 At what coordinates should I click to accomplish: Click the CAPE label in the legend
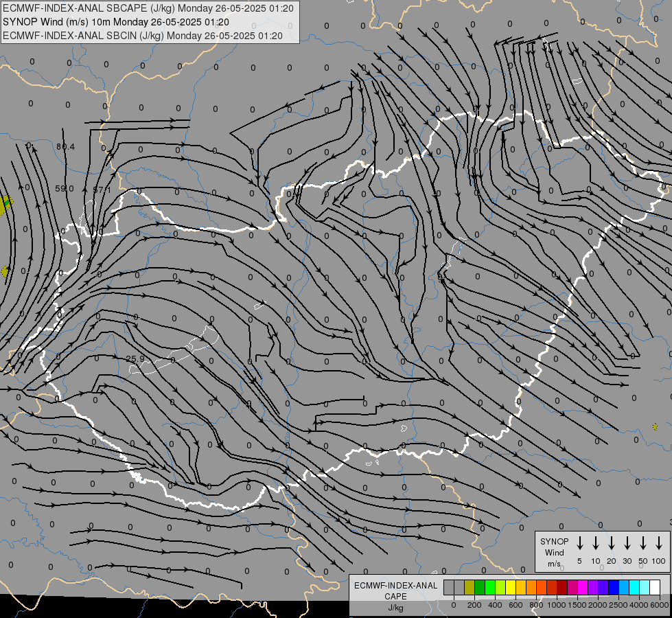[395, 597]
